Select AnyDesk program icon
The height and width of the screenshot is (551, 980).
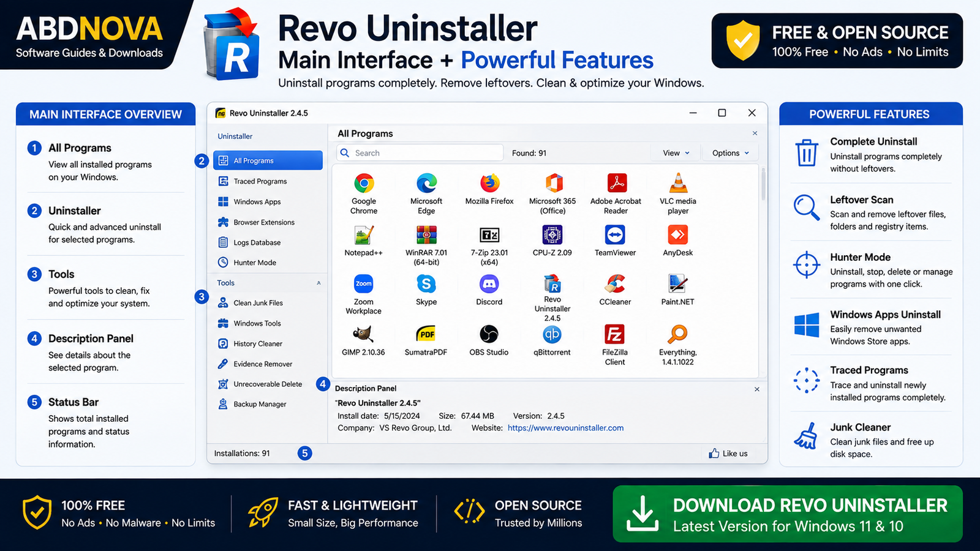[x=678, y=235]
